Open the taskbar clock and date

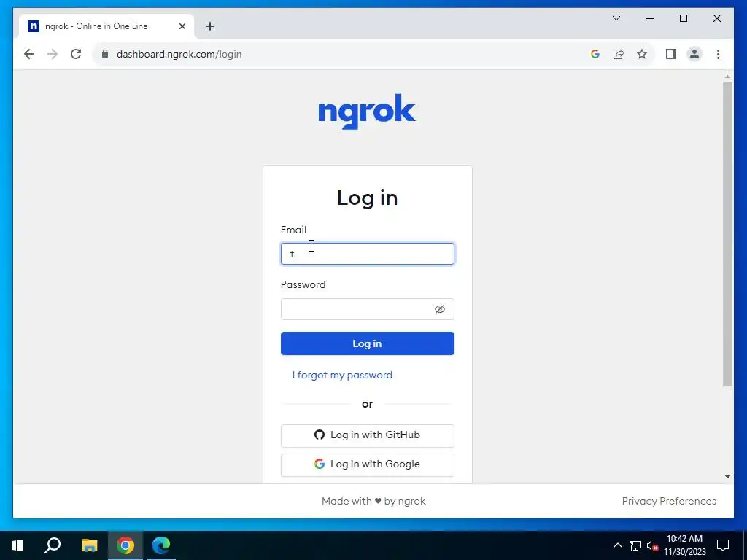[x=684, y=545]
